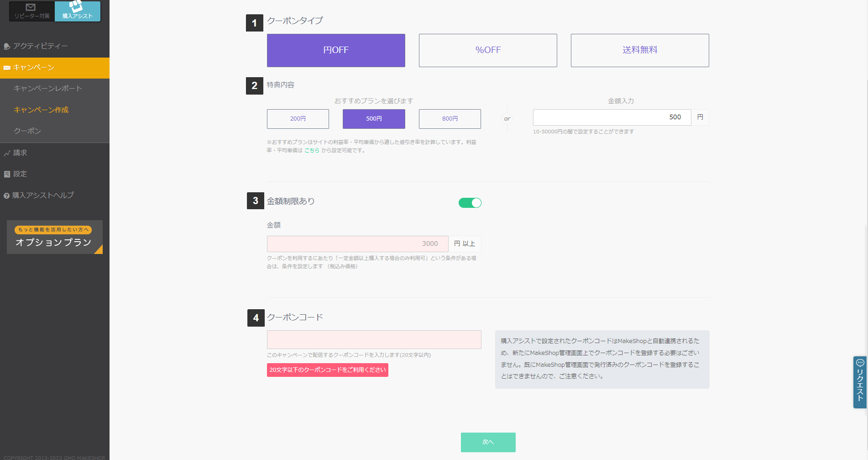Image resolution: width=868 pixels, height=460 pixels.
Task: Click the 10-50000円 range hint text
Action: tap(583, 132)
